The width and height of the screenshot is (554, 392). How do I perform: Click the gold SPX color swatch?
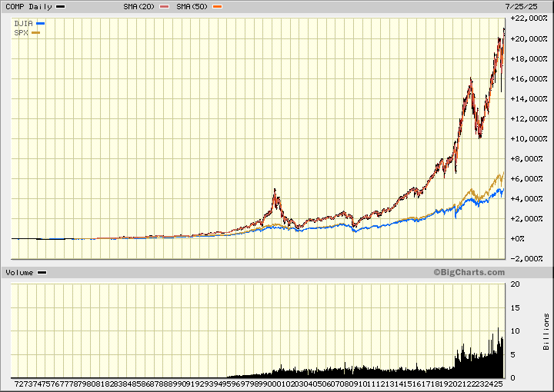coord(35,33)
